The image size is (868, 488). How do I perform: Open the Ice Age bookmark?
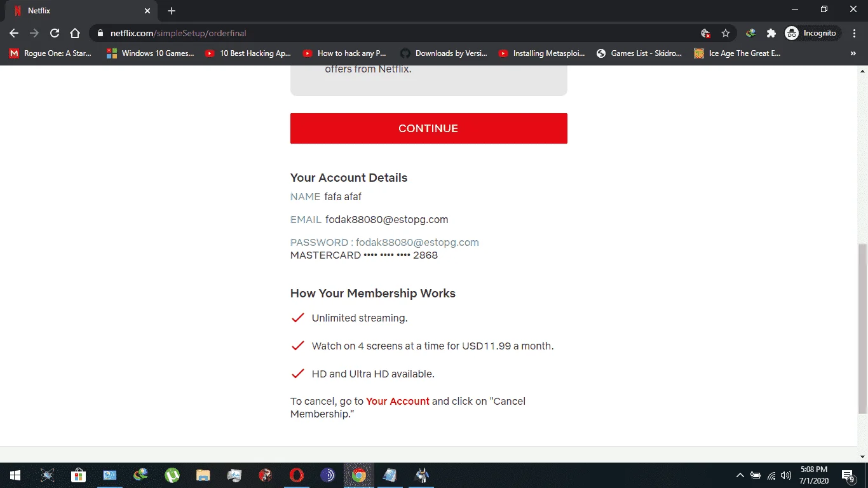click(x=738, y=53)
